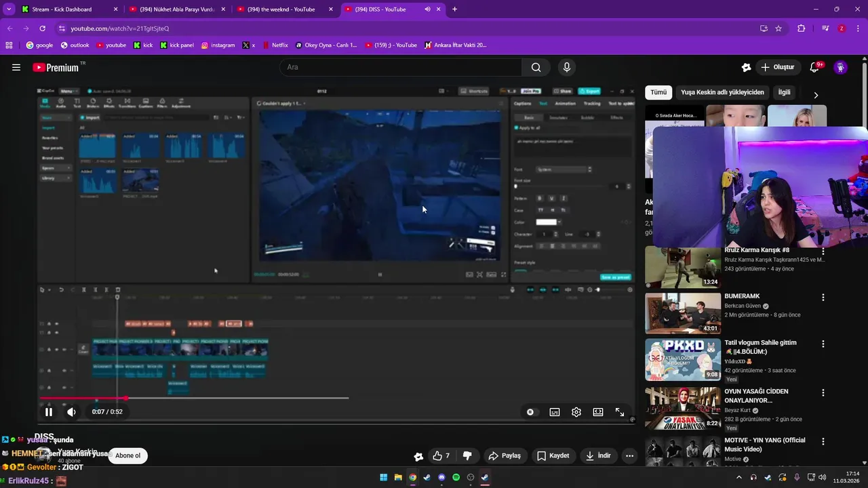Dislike the DISS video
This screenshot has width=868, height=488.
[467, 455]
